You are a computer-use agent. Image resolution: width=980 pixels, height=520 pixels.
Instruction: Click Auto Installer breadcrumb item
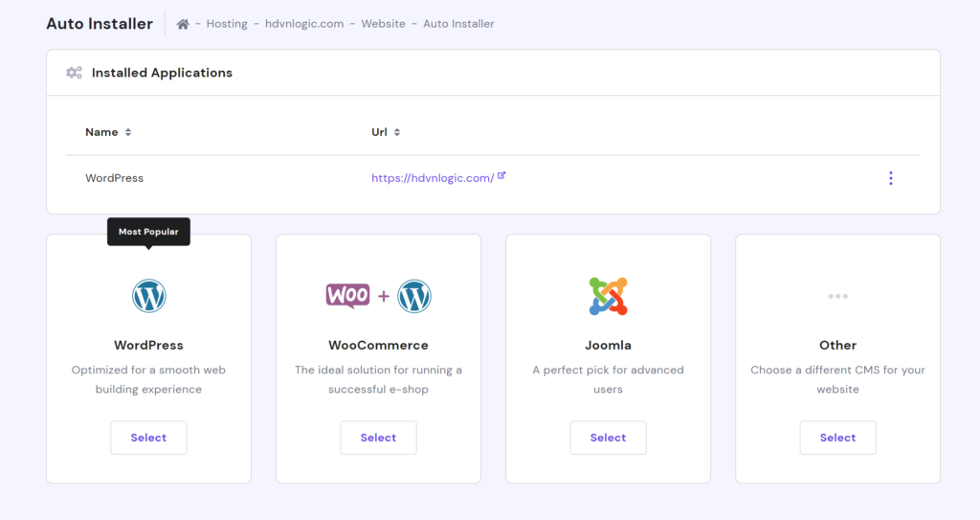(458, 24)
